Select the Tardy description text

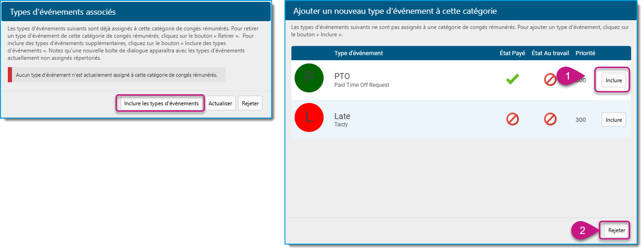[341, 125]
